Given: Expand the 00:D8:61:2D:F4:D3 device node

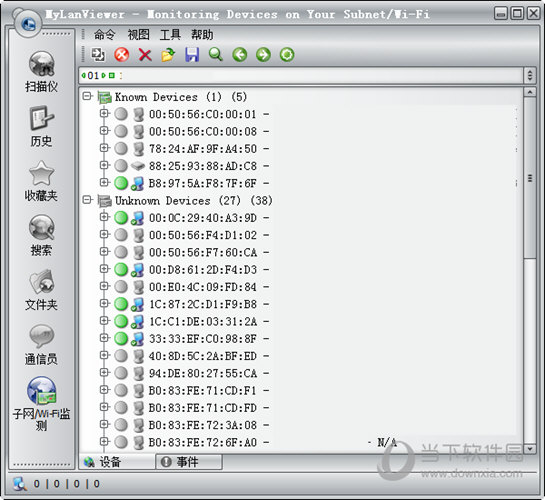Looking at the screenshot, I should click(104, 268).
